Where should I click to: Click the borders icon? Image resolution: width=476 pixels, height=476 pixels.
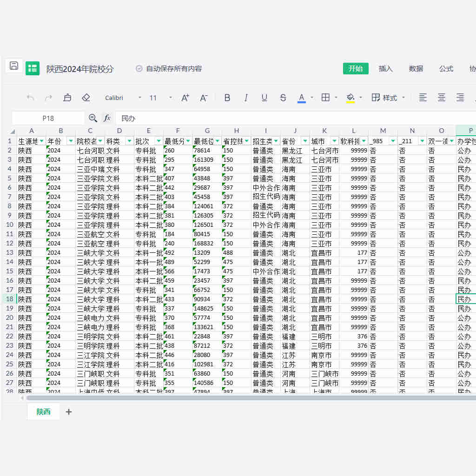325,98
